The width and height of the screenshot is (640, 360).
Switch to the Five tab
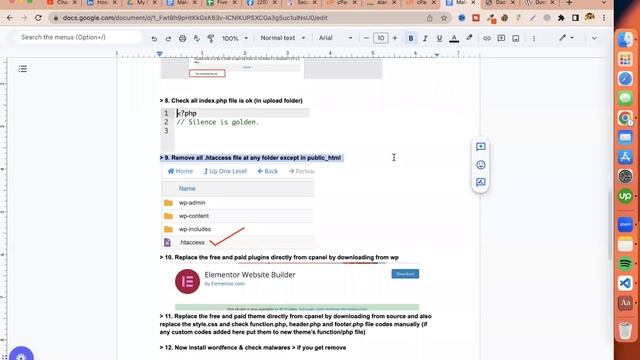tap(222, 3)
